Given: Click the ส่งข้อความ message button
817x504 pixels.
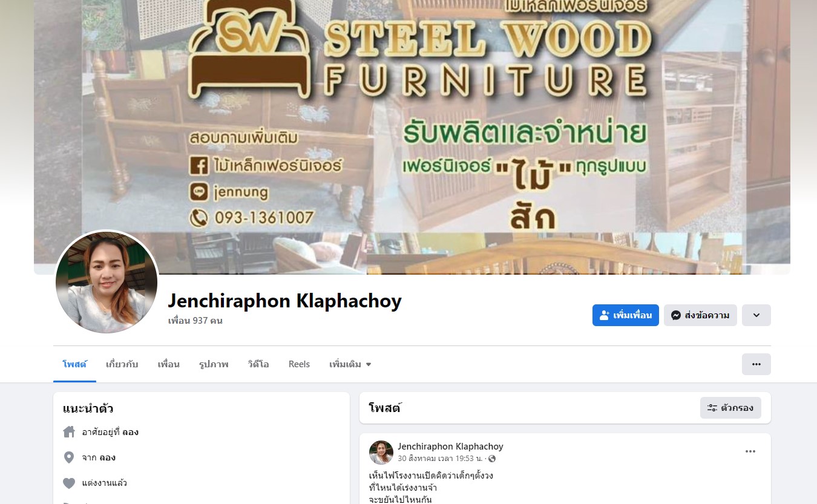Looking at the screenshot, I should click(700, 315).
